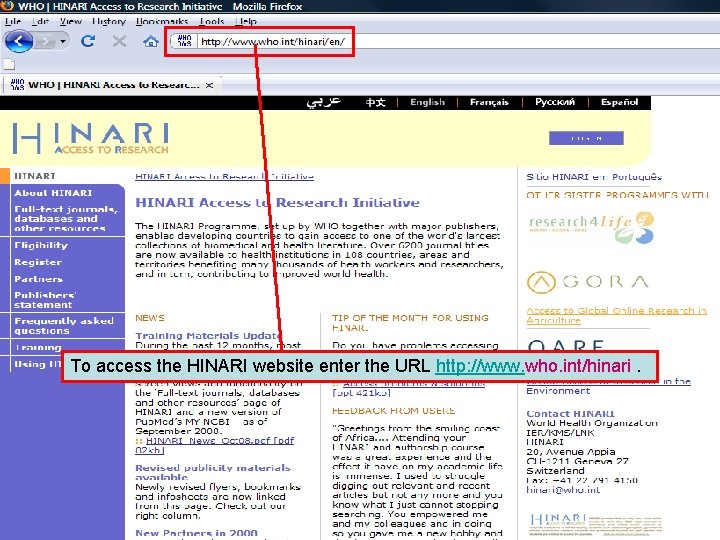Go to the Home page icon
This screenshot has height=540, width=720.
151,42
